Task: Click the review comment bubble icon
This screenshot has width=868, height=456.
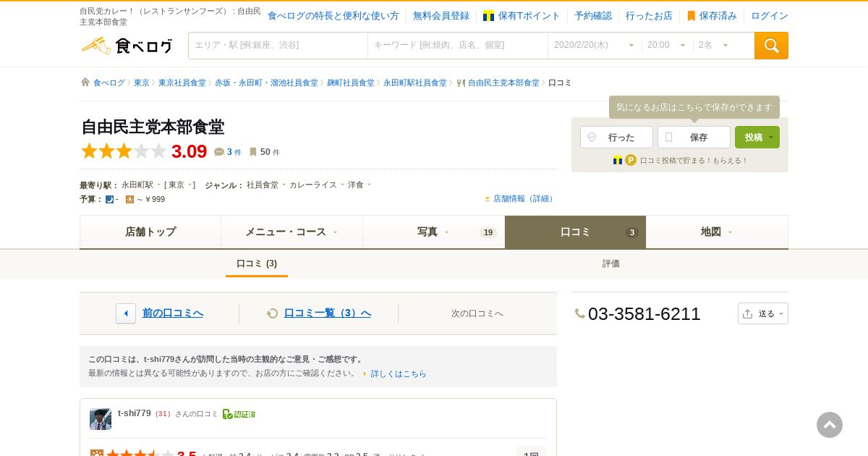Action: coord(219,152)
